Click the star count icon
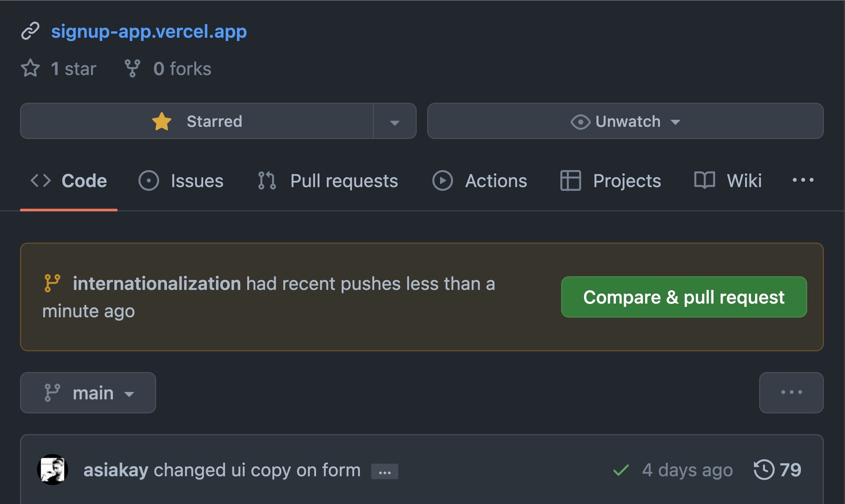 30,68
